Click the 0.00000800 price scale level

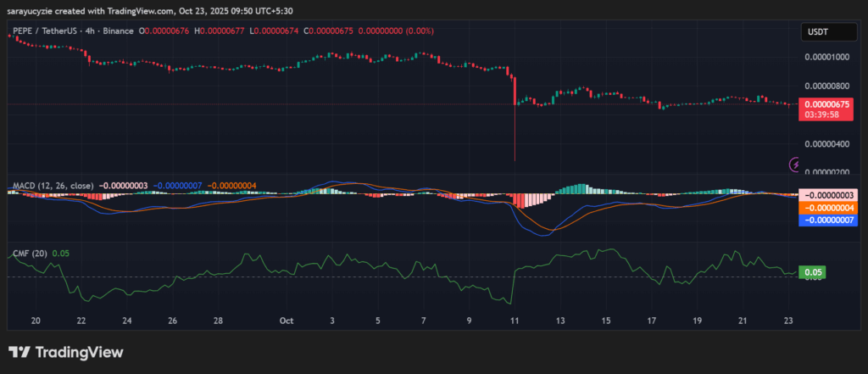tap(826, 86)
